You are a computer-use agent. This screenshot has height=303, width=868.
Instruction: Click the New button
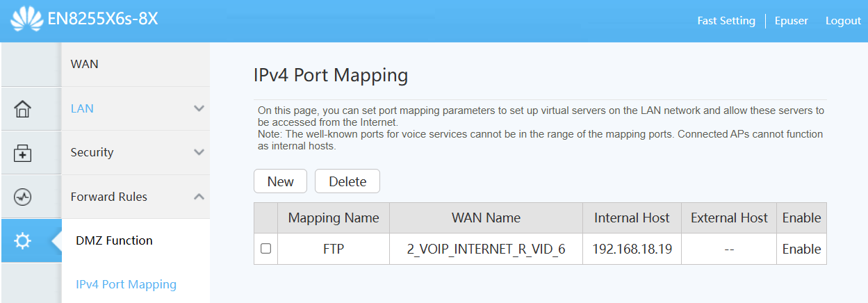[281, 181]
